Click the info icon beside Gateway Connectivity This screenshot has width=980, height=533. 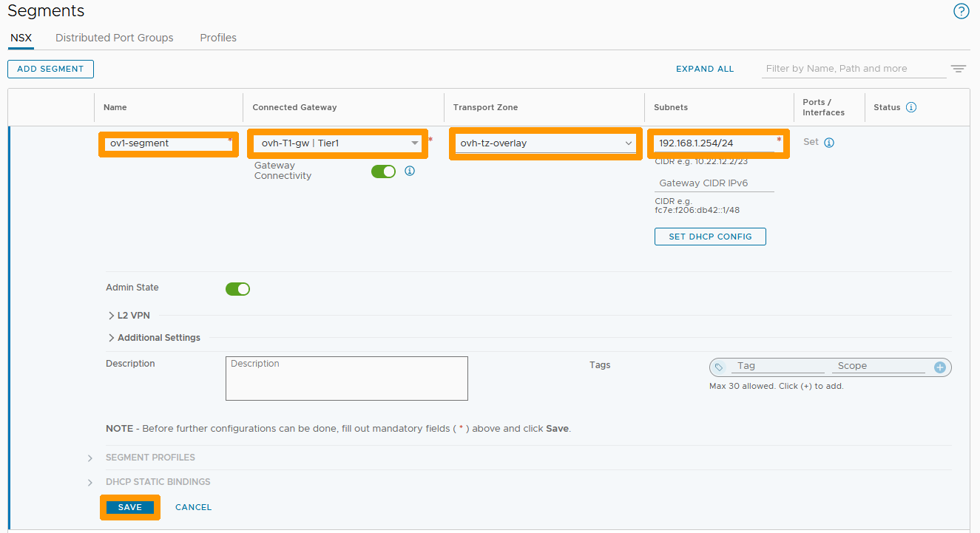[410, 171]
